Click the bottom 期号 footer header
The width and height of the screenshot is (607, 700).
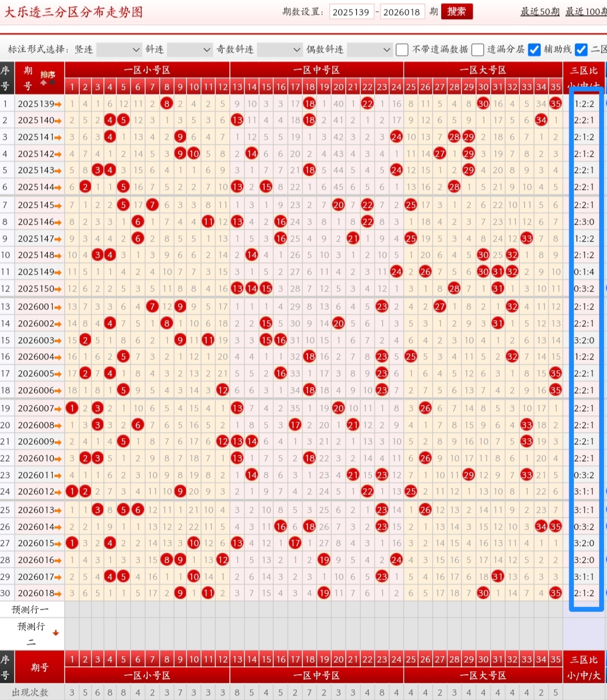pyautogui.click(x=39, y=667)
